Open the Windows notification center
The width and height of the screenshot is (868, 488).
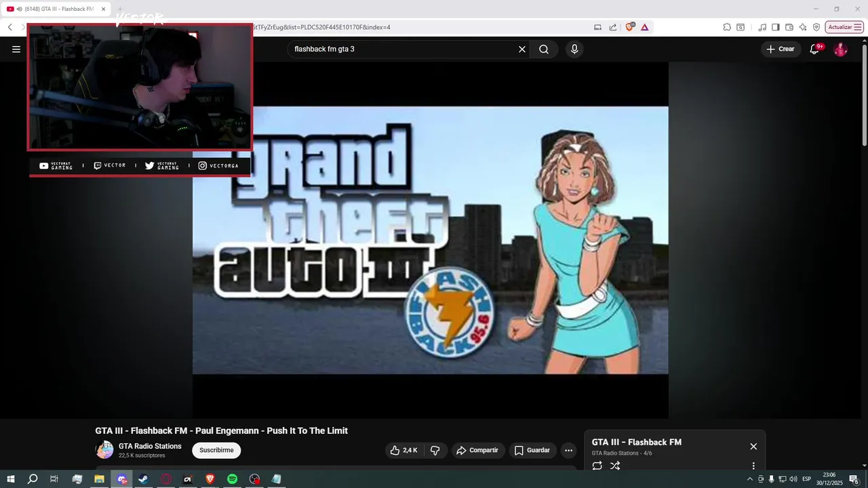(x=854, y=479)
